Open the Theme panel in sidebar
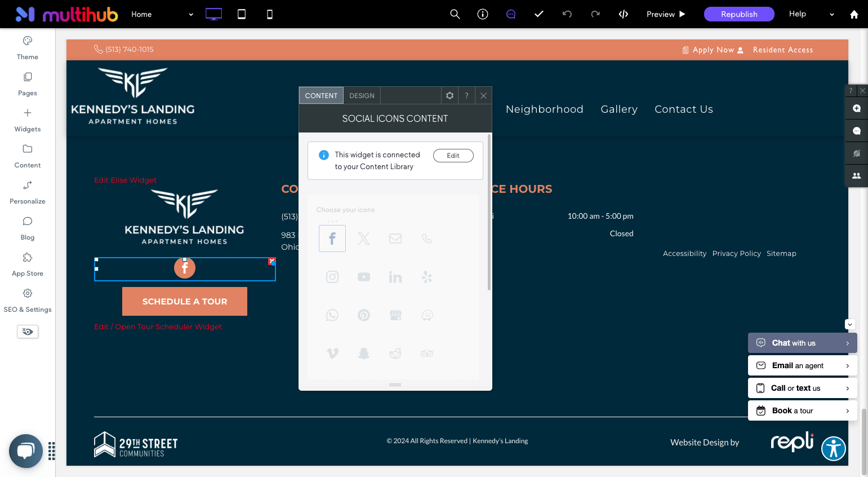The image size is (868, 477). pyautogui.click(x=28, y=48)
